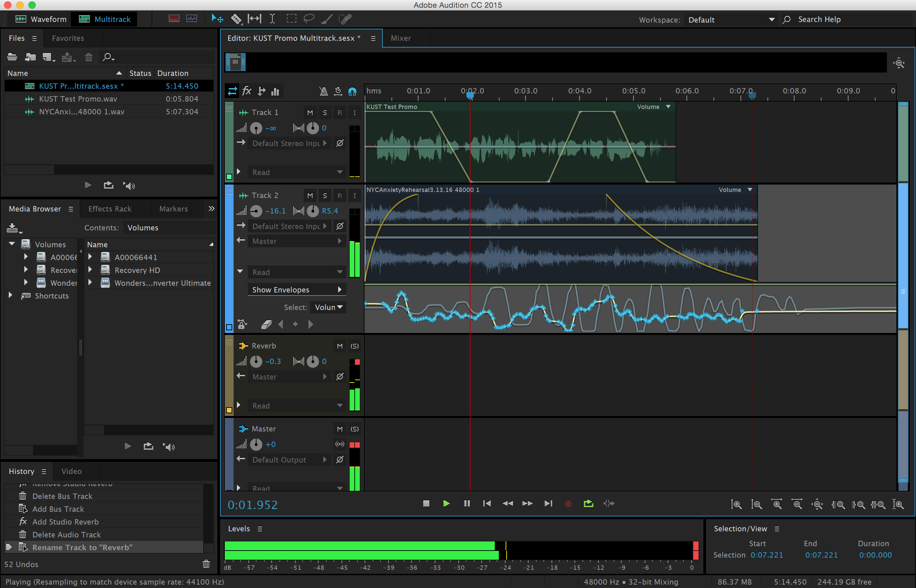Click the Waveform view button

(41, 19)
